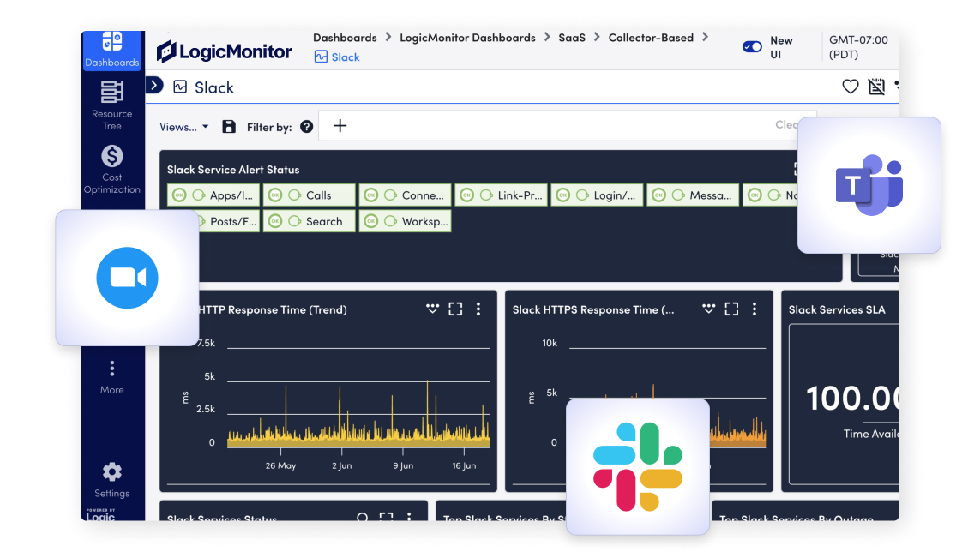Click the Posts/F... alert status chip
This screenshot has height=552, width=980.
coord(229,221)
